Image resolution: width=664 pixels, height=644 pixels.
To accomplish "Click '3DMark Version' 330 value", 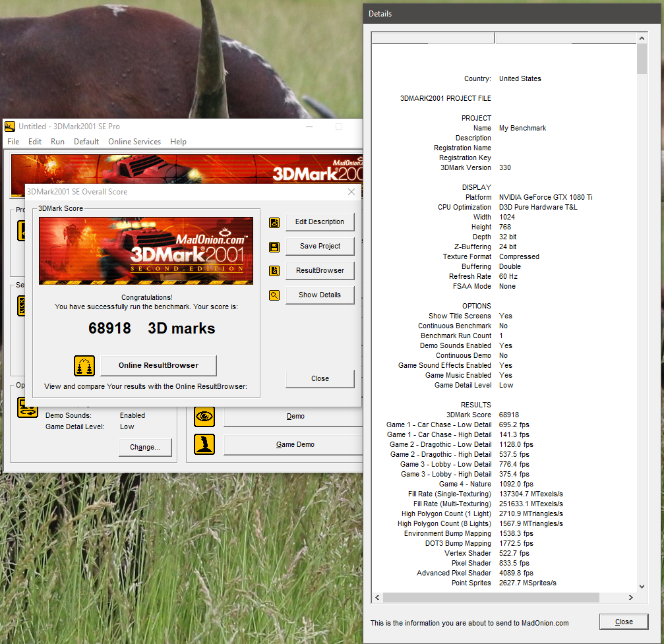I will pos(505,167).
